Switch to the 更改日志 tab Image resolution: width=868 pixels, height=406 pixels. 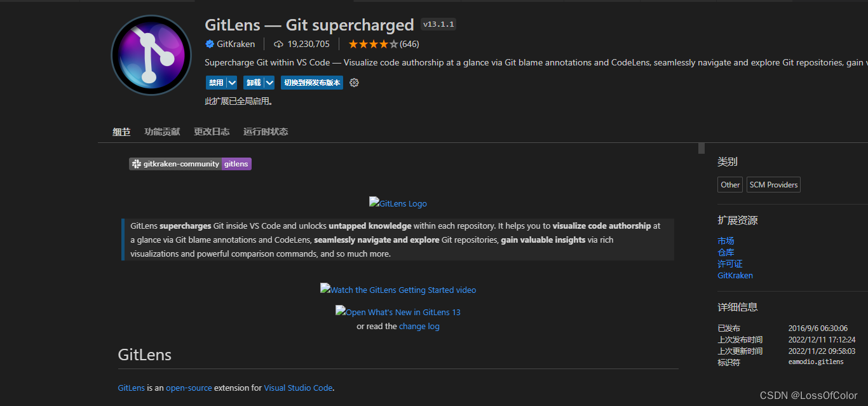point(212,132)
